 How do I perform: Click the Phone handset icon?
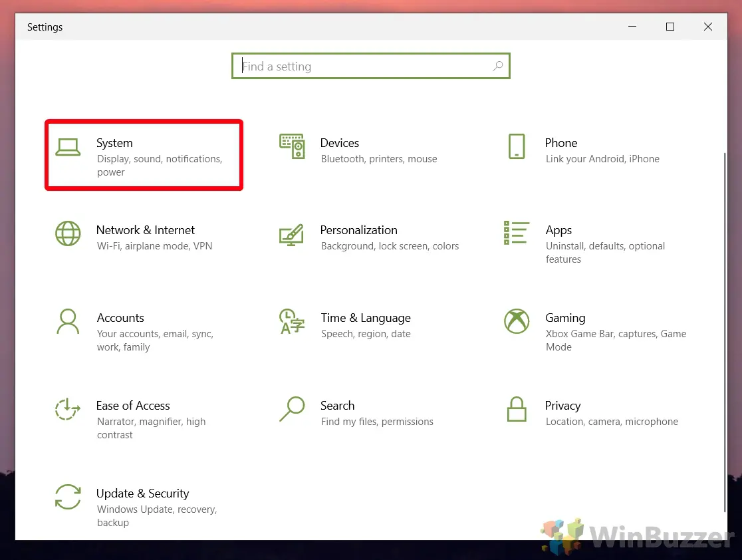click(517, 146)
